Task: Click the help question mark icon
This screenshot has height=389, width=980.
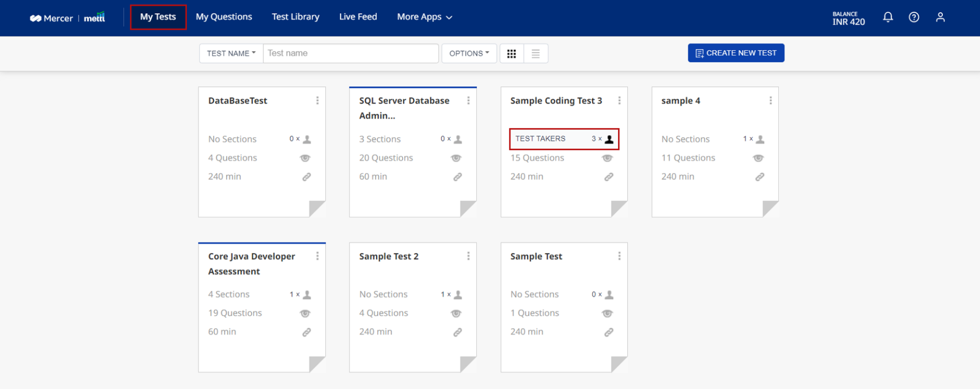Action: pos(914,17)
